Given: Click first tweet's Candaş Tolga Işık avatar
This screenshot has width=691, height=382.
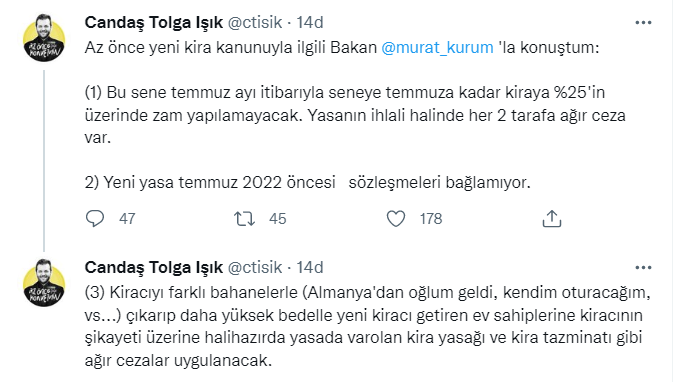Looking at the screenshot, I should [44, 38].
